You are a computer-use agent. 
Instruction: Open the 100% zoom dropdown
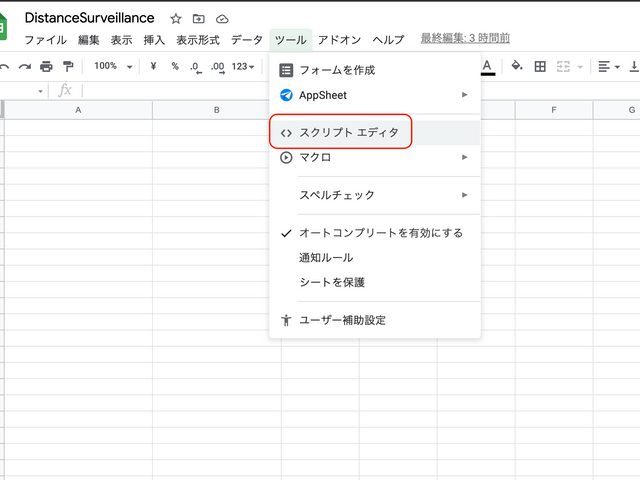(x=112, y=67)
